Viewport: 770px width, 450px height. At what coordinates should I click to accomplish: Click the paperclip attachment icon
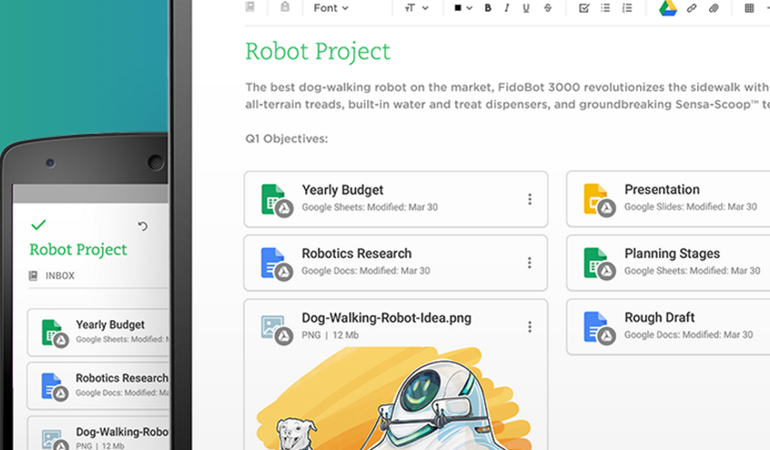713,8
